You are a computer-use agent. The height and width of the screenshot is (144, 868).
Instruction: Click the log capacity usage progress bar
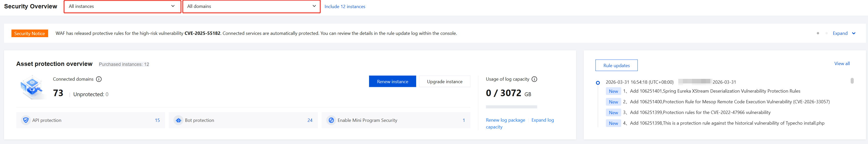click(x=511, y=107)
